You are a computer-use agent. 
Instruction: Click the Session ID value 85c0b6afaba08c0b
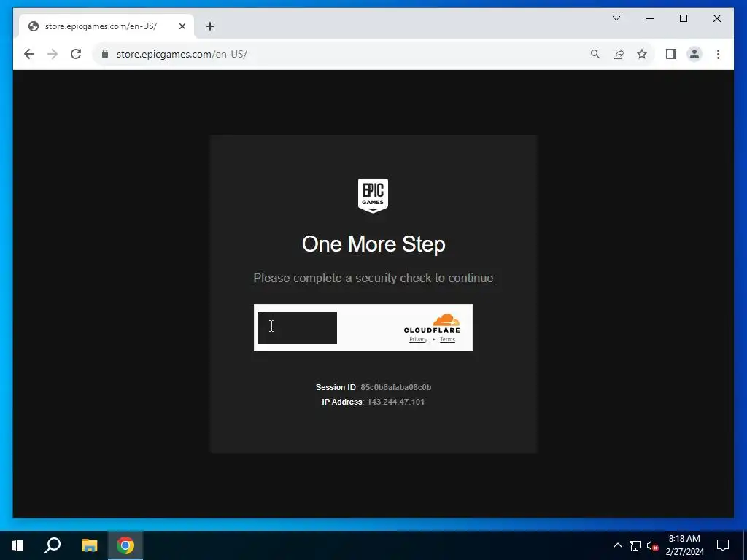[x=396, y=387]
